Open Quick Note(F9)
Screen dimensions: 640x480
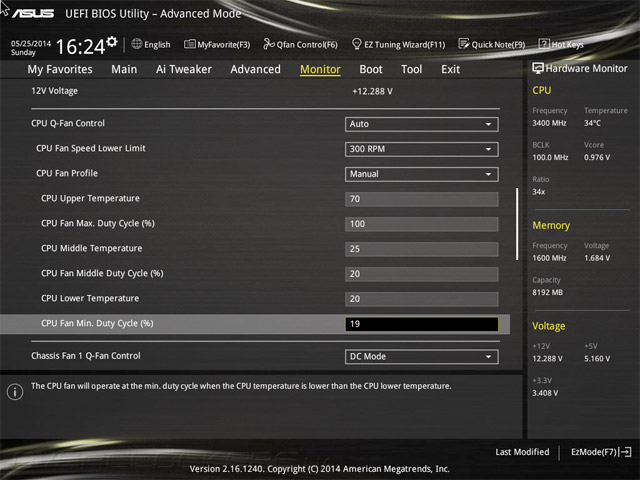tap(492, 44)
